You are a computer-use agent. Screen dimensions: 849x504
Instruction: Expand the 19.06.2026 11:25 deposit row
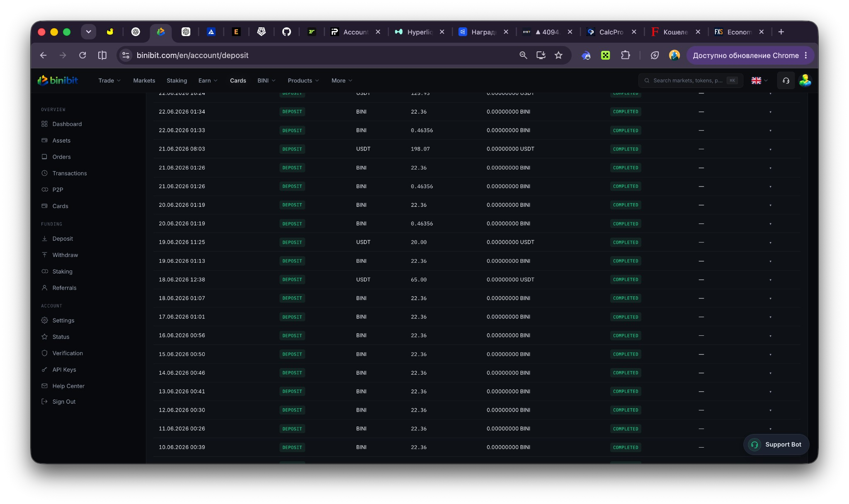pyautogui.click(x=770, y=242)
